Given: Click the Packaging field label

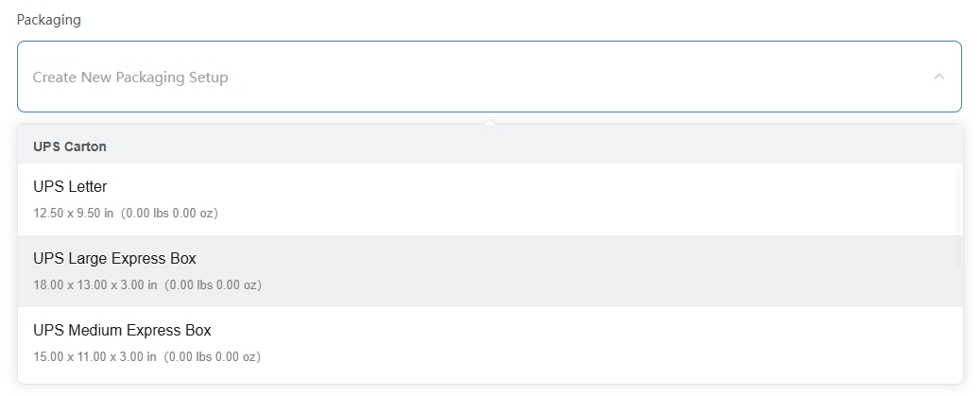Looking at the screenshot, I should tap(49, 20).
